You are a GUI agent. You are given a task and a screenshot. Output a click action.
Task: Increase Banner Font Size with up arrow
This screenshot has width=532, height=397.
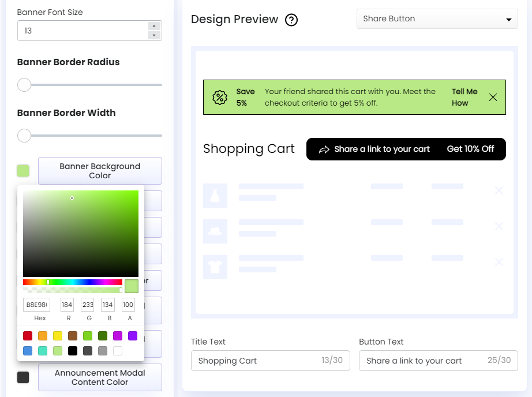(154, 25)
